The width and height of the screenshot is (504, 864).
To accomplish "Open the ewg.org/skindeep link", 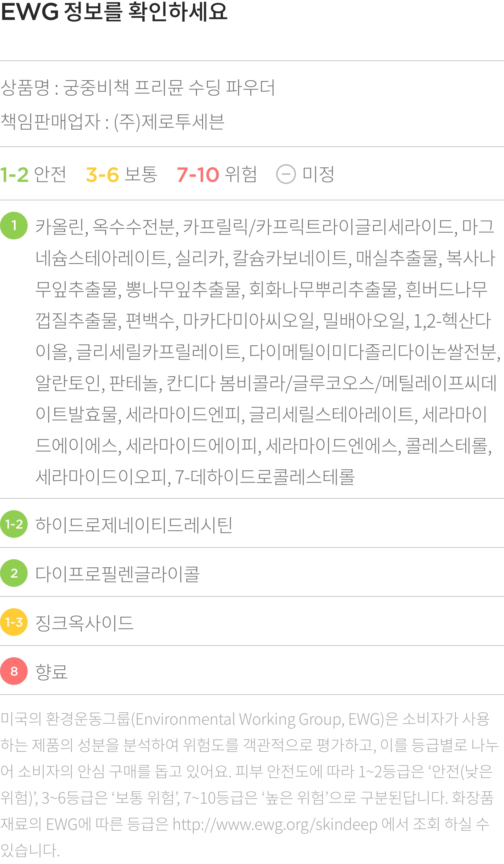I will (x=275, y=825).
